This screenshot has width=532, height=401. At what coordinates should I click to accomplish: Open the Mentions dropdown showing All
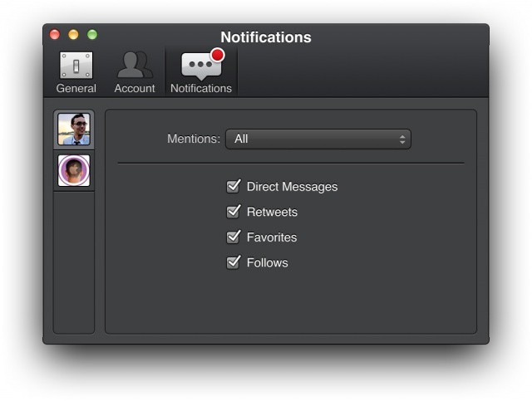tap(318, 139)
